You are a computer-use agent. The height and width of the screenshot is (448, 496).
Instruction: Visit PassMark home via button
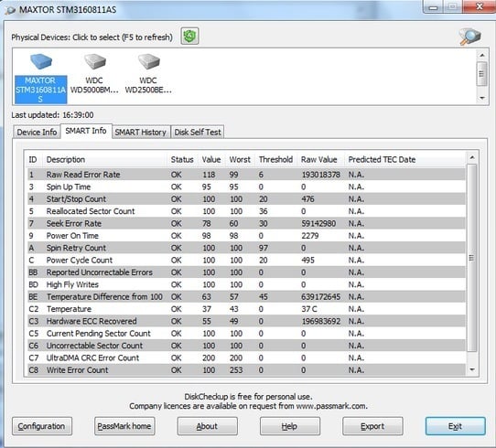124,426
